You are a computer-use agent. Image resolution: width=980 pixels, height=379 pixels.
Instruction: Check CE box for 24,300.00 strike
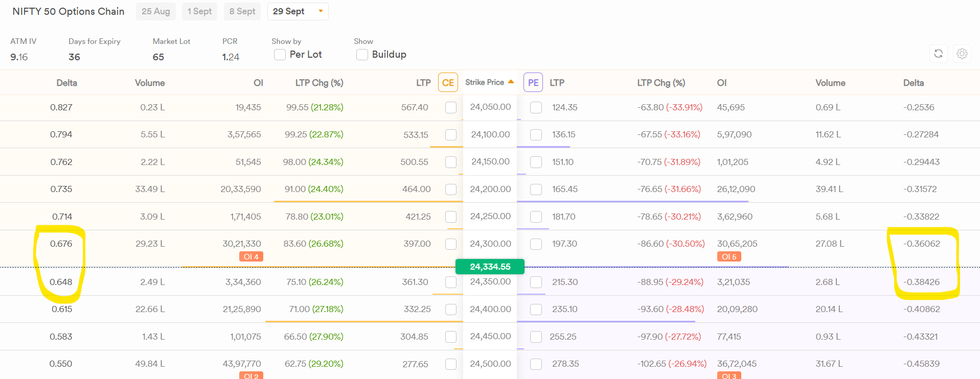(451, 244)
